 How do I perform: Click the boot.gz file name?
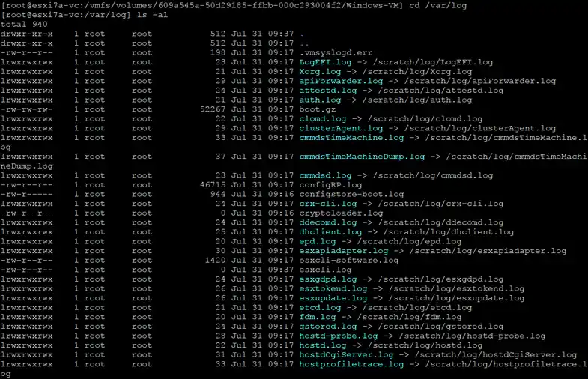[318, 109]
